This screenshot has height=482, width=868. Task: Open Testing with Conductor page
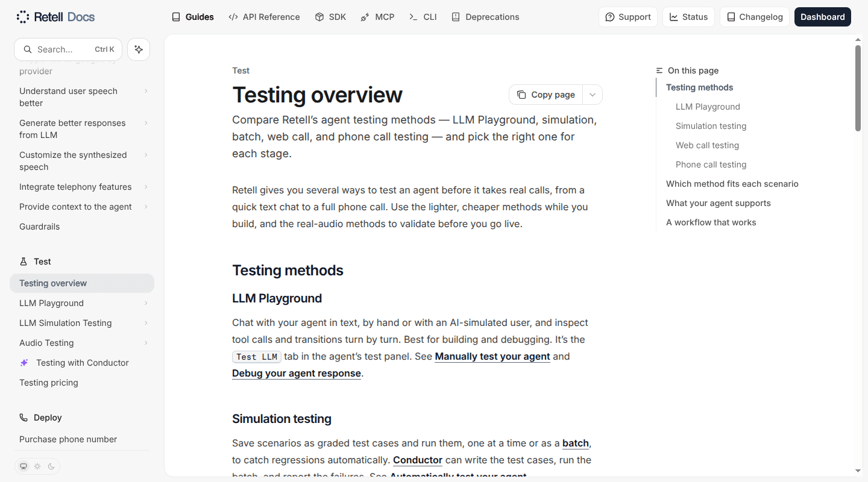[83, 363]
